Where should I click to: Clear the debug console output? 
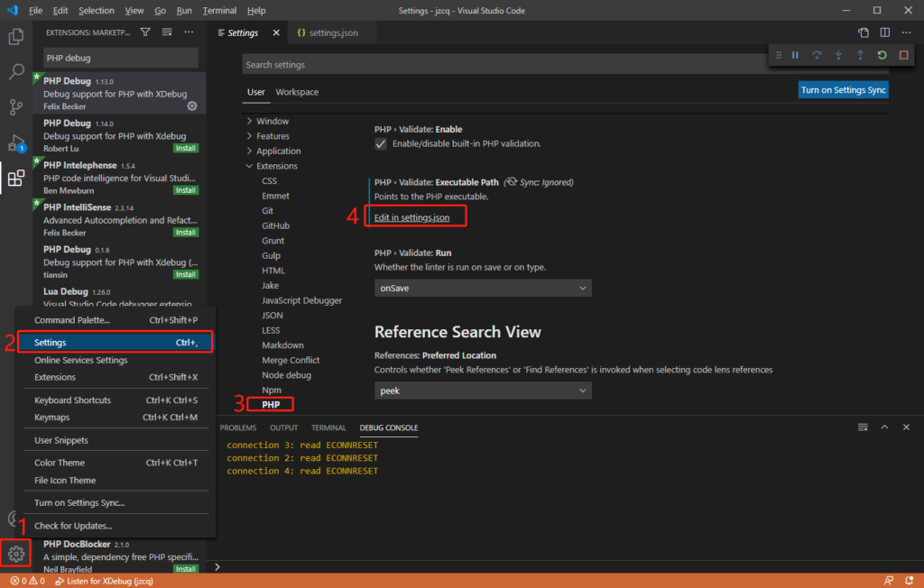point(863,427)
